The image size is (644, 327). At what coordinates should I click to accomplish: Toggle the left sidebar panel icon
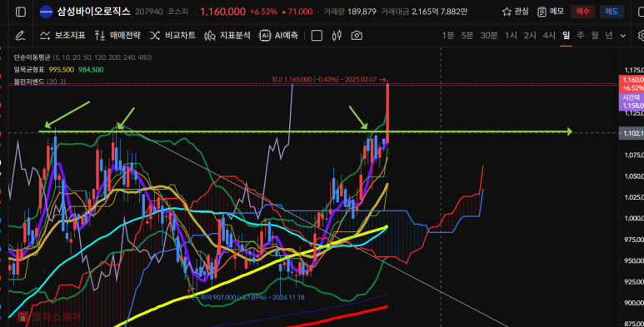coord(21,12)
